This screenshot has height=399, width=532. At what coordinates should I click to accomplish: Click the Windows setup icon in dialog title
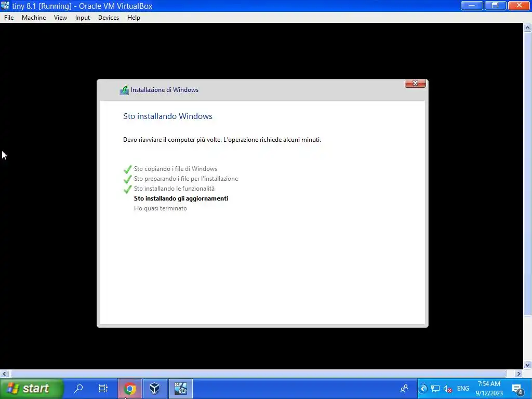pos(124,90)
